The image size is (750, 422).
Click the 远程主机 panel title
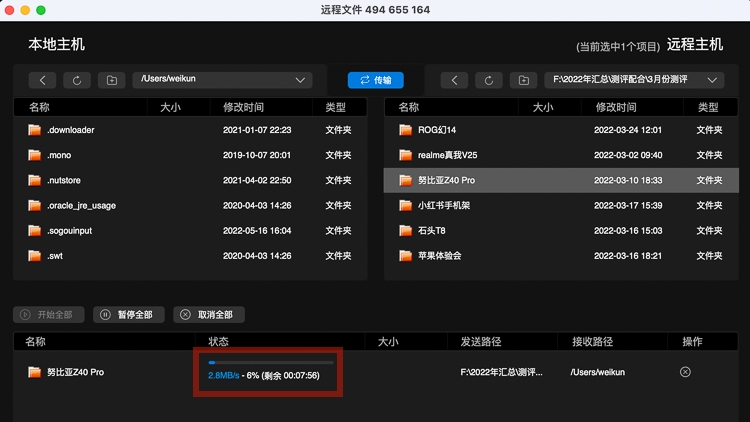pyautogui.click(x=695, y=44)
